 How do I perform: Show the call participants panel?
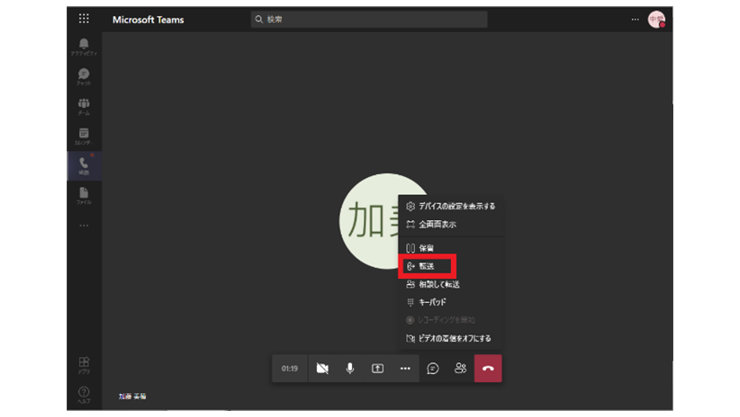click(x=460, y=368)
